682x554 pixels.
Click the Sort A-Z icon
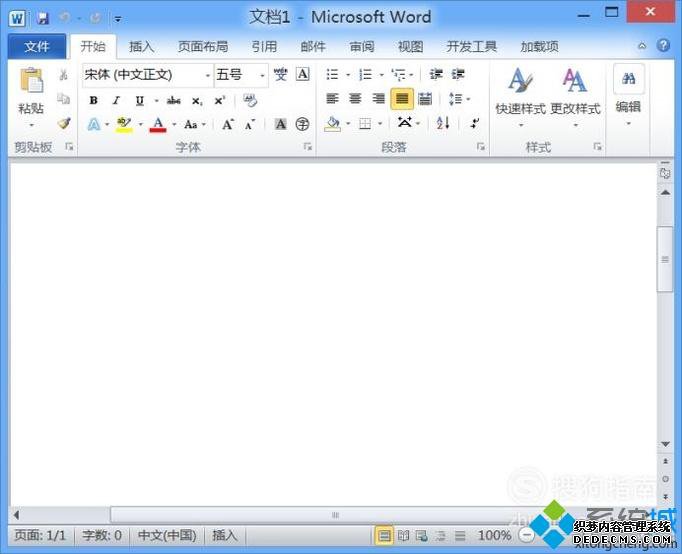443,123
